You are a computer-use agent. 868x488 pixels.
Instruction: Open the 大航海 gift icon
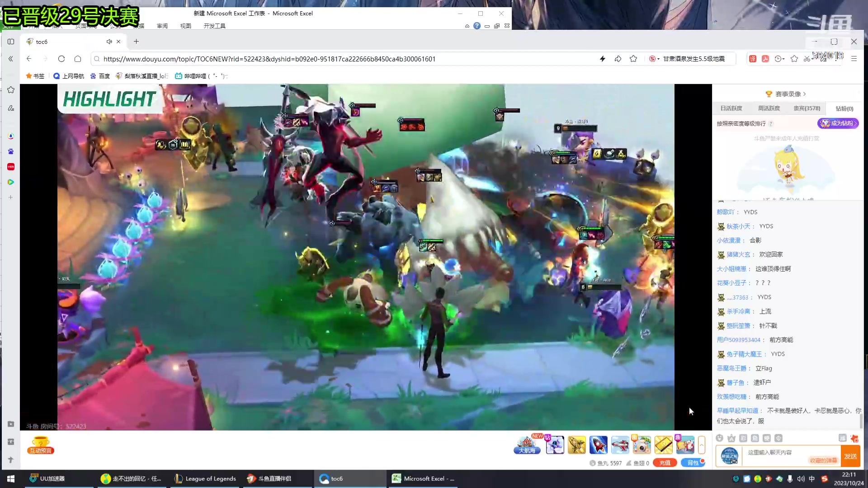[x=527, y=445]
